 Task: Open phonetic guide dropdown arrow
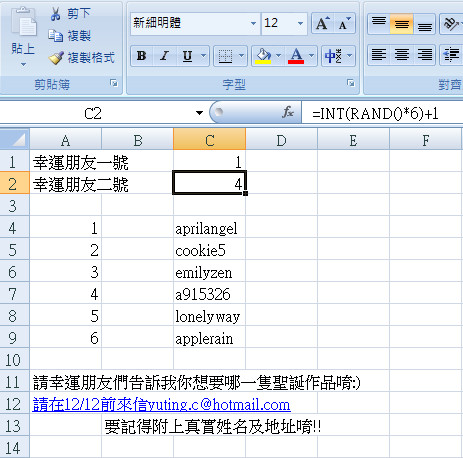pos(350,56)
